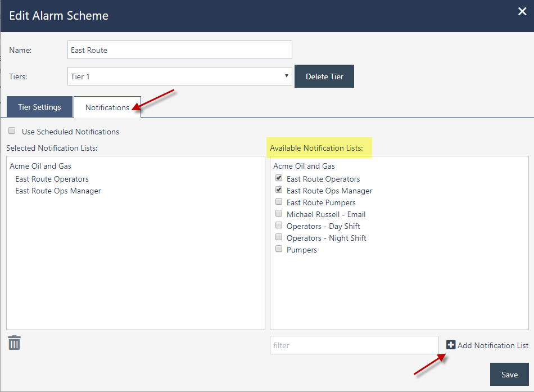
Task: Uncheck East Route Operators in available lists
Action: pos(279,178)
